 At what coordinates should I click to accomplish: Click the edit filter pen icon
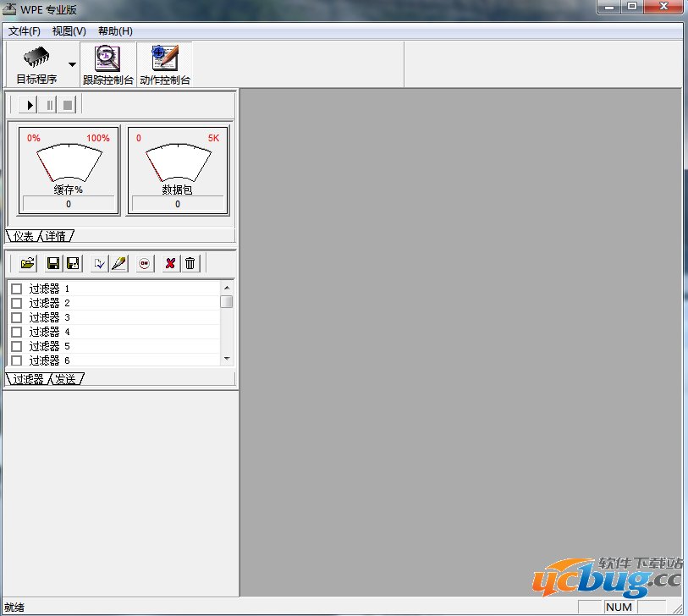pyautogui.click(x=119, y=263)
